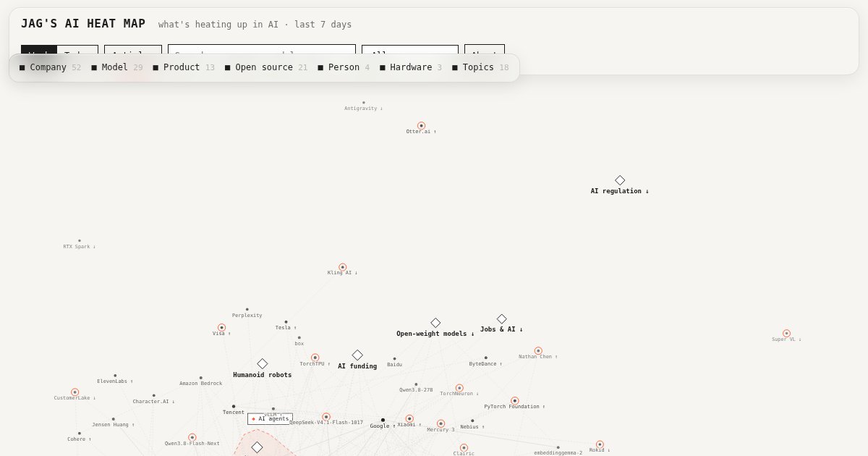The height and width of the screenshot is (456, 868).
Task: Select the Amazon Bedrock node dot
Action: click(x=201, y=378)
